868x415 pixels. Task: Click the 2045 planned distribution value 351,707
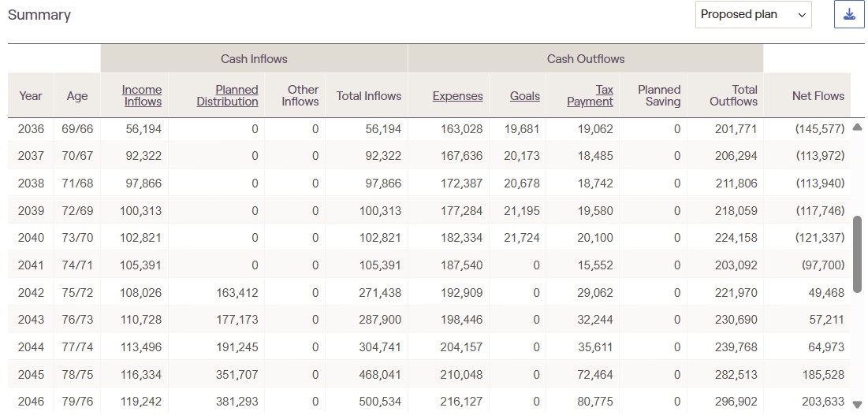pos(237,374)
